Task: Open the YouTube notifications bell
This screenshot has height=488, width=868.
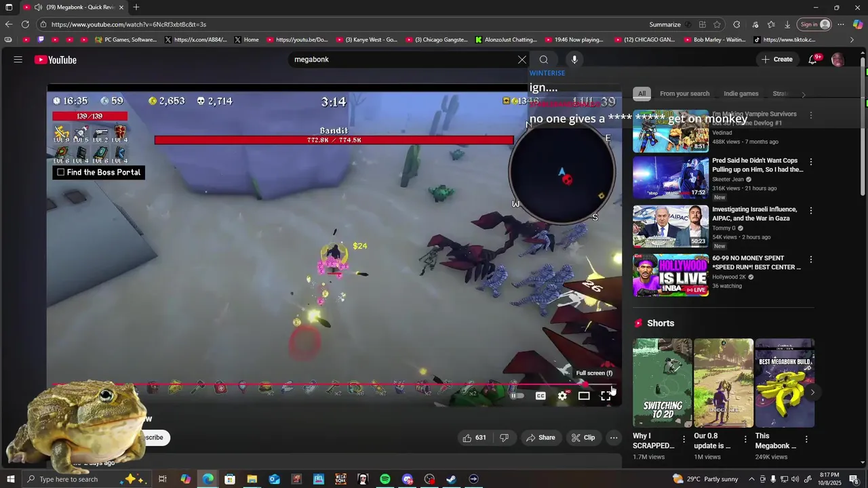Action: (x=813, y=60)
